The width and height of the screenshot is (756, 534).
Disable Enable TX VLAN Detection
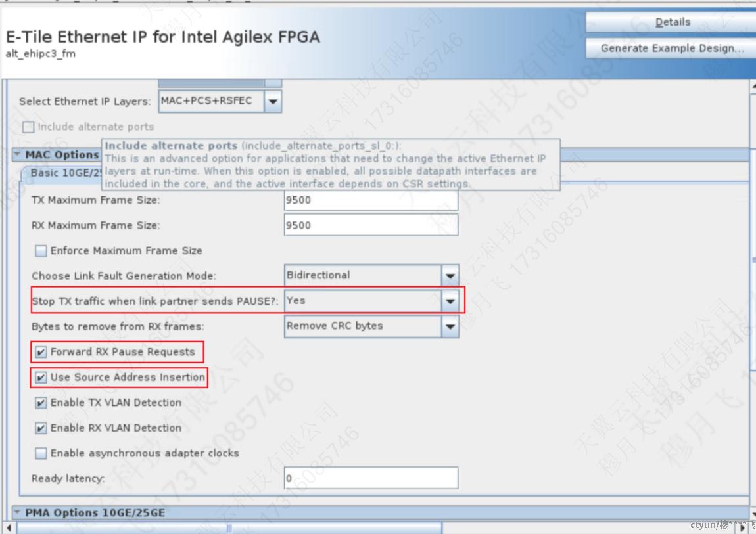click(41, 403)
